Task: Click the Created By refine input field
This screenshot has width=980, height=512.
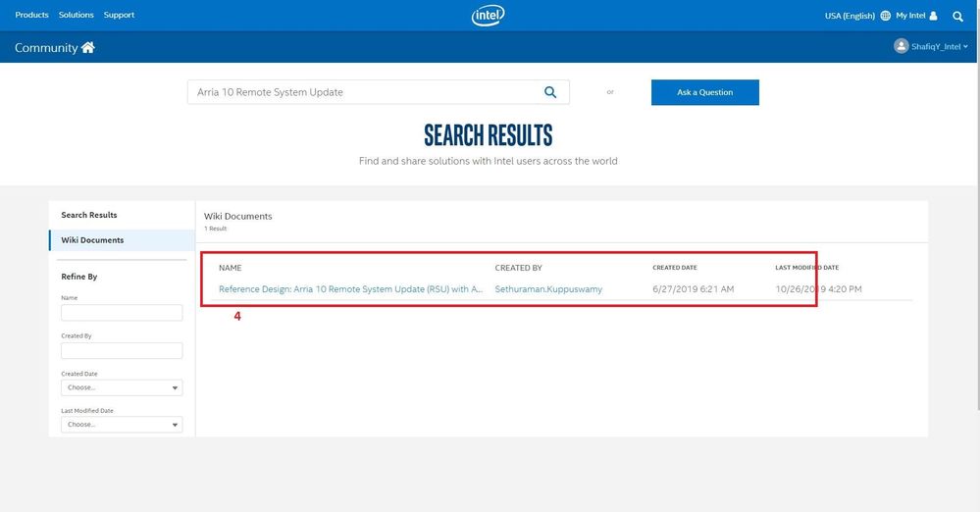Action: 122,351
